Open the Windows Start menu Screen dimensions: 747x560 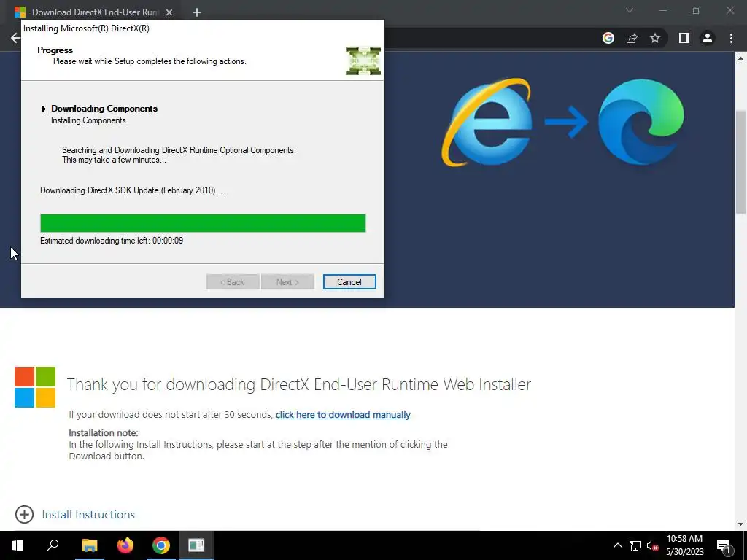(18, 545)
